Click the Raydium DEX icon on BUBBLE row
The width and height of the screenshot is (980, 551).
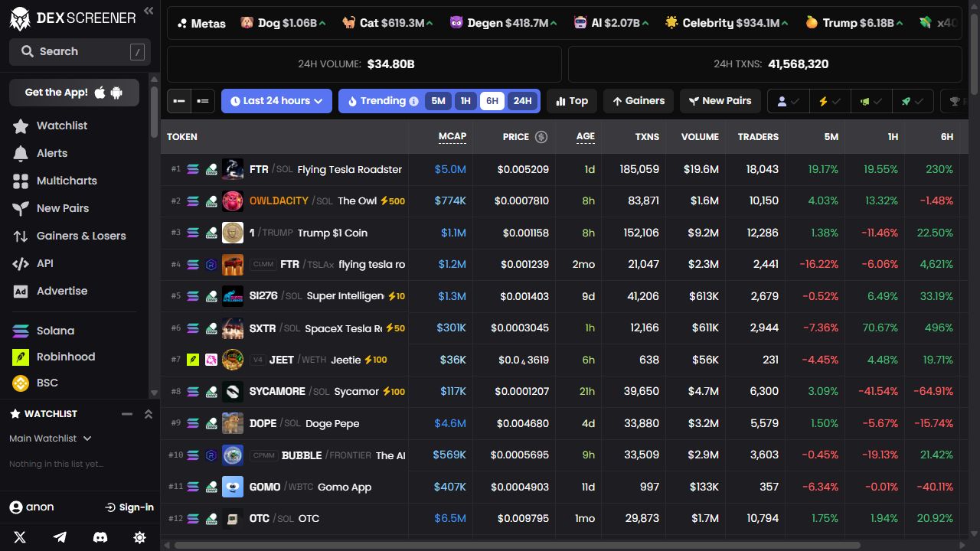(211, 455)
